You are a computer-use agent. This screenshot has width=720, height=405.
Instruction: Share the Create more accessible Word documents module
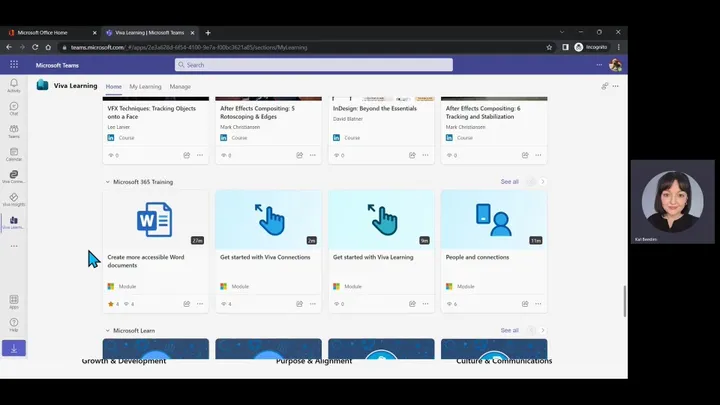coord(186,304)
